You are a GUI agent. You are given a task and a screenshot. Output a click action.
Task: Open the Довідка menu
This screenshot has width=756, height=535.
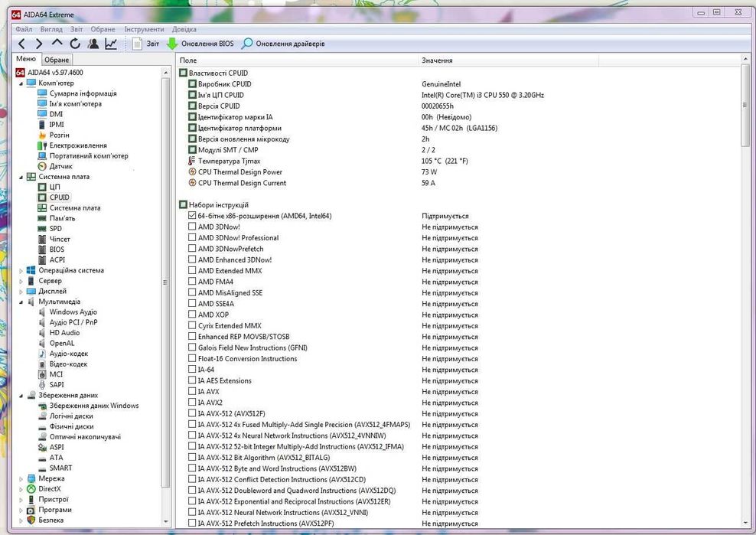pyautogui.click(x=184, y=29)
